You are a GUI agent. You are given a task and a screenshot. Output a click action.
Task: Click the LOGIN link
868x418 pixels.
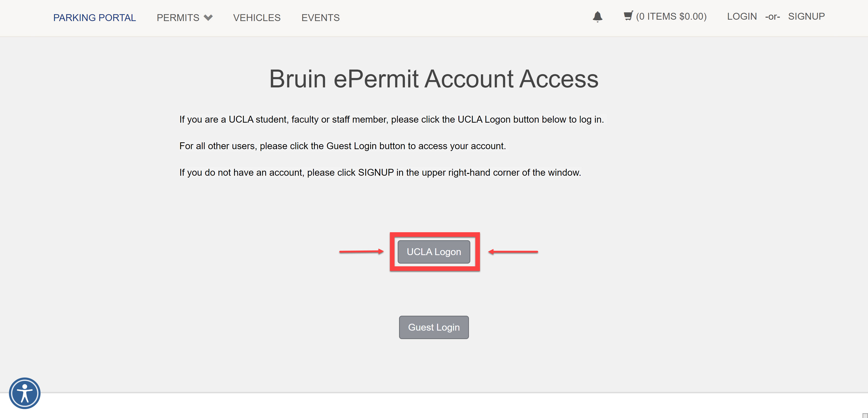click(742, 16)
